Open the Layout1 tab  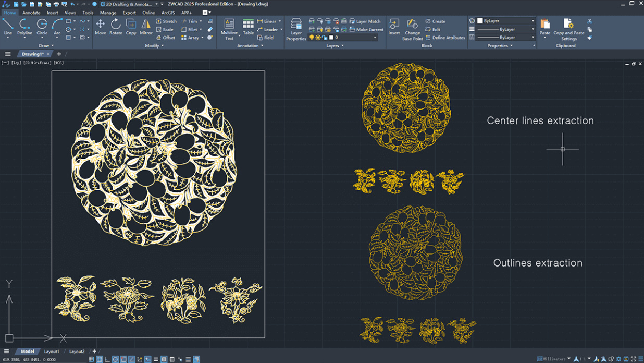point(52,352)
